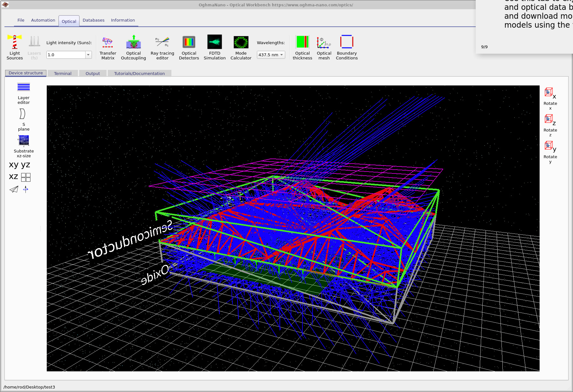
Task: Open the Boundary Conditions settings
Action: point(347,48)
